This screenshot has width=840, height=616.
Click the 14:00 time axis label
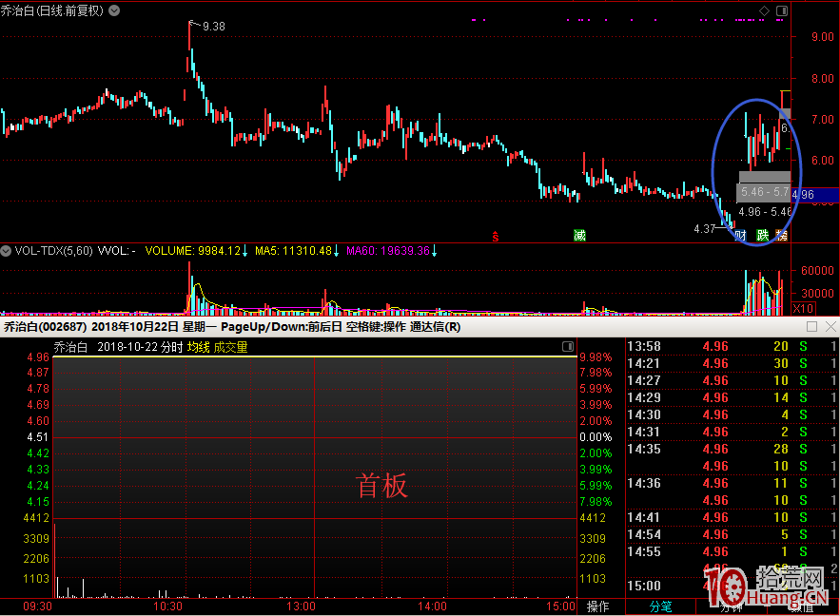tap(432, 606)
